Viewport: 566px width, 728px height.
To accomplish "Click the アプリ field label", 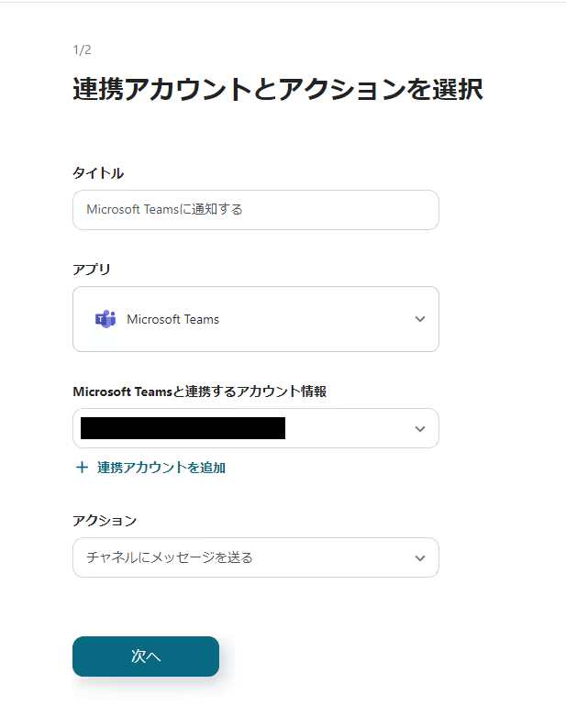I will 92,270.
